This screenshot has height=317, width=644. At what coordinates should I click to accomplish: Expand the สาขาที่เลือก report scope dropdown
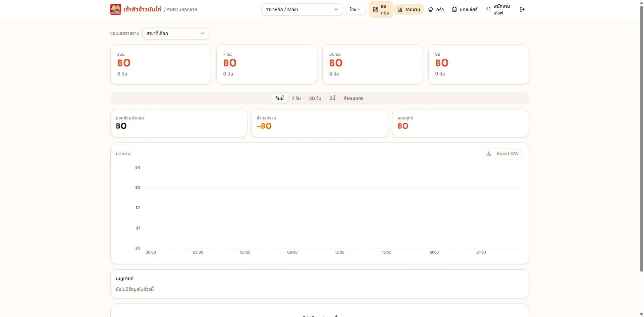click(175, 33)
